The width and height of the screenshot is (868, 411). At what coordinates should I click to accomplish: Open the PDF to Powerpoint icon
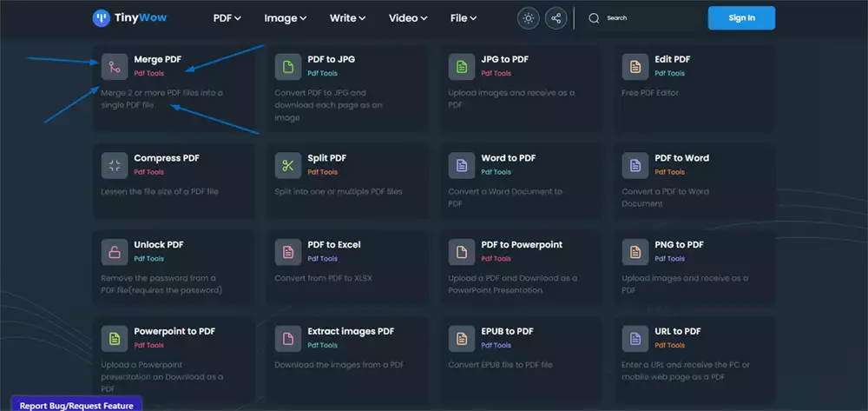pos(462,252)
